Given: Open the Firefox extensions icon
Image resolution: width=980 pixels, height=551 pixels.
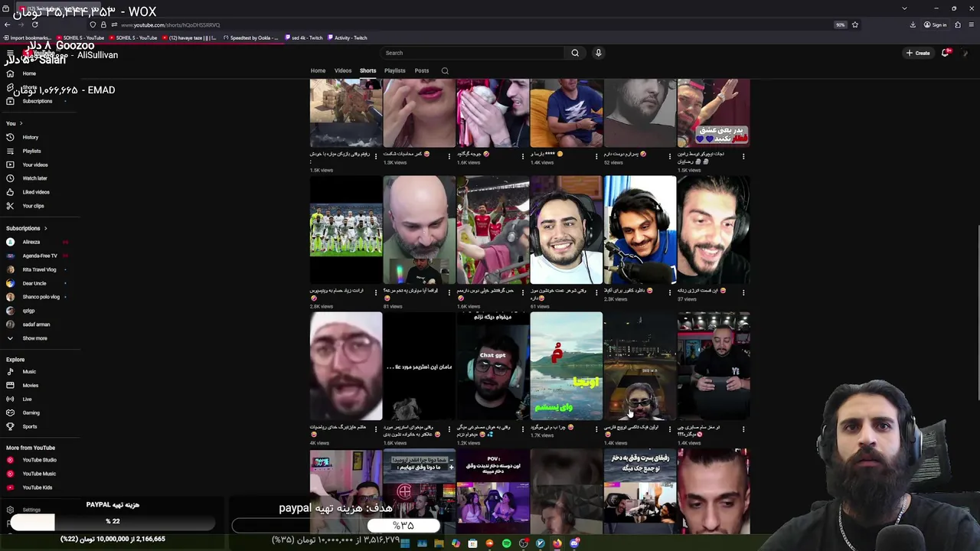Looking at the screenshot, I should pyautogui.click(x=958, y=24).
